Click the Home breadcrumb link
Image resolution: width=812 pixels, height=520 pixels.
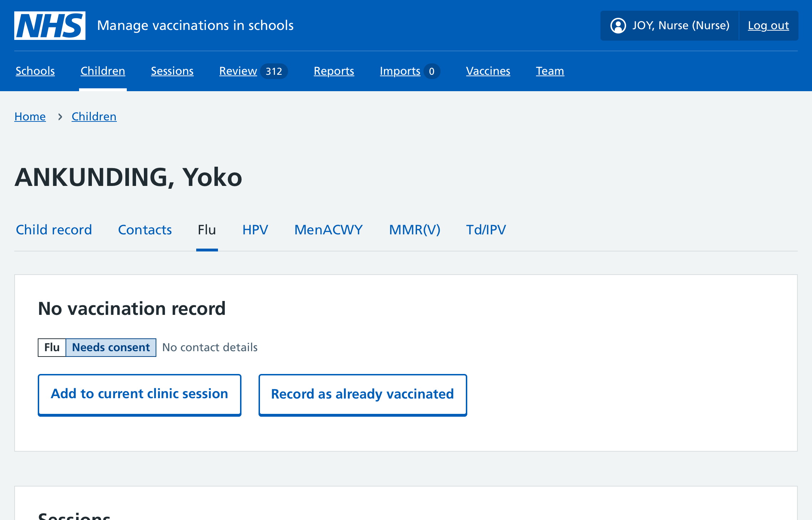[x=30, y=116]
